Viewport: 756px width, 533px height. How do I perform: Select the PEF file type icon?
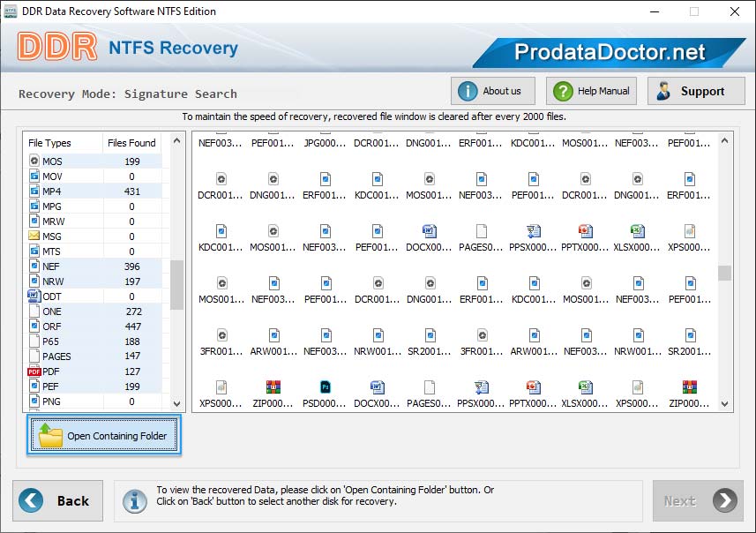34,386
